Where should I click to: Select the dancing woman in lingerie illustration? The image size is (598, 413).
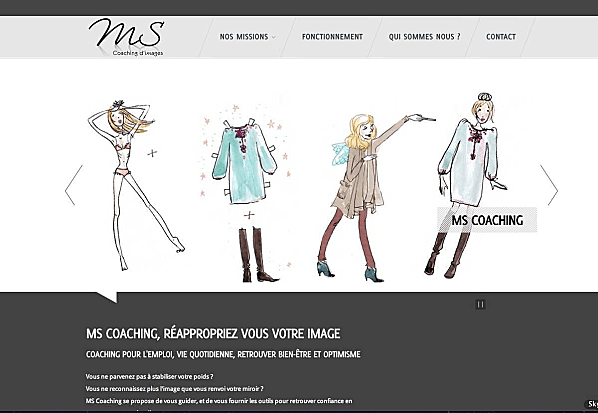[136, 185]
